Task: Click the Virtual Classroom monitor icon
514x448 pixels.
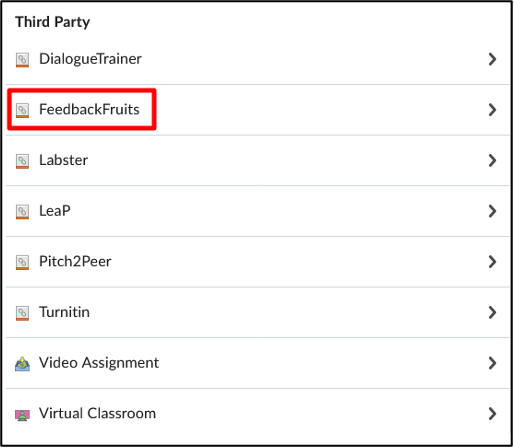Action: tap(22, 415)
